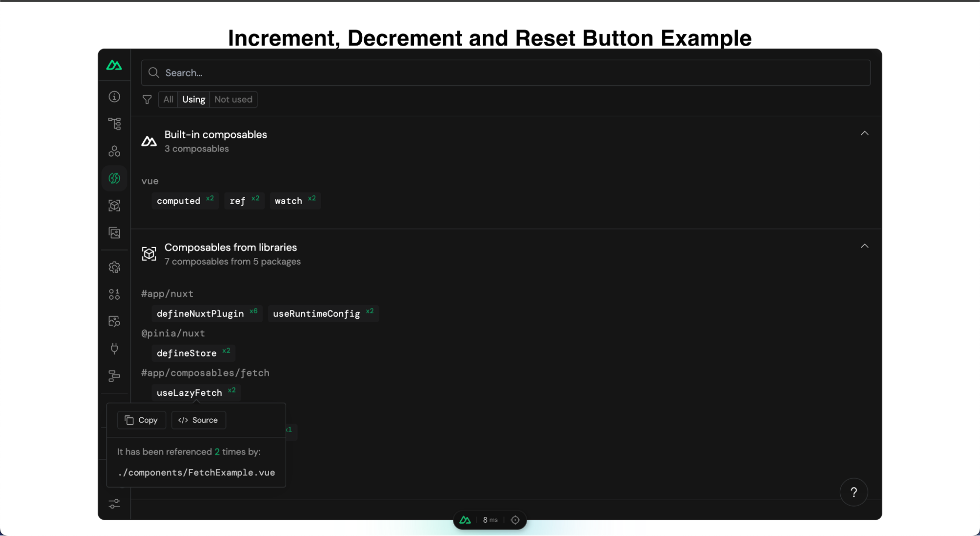Screen dimensions: 980x536
Task: Click the highlighted Composables icon
Action: [x=114, y=178]
